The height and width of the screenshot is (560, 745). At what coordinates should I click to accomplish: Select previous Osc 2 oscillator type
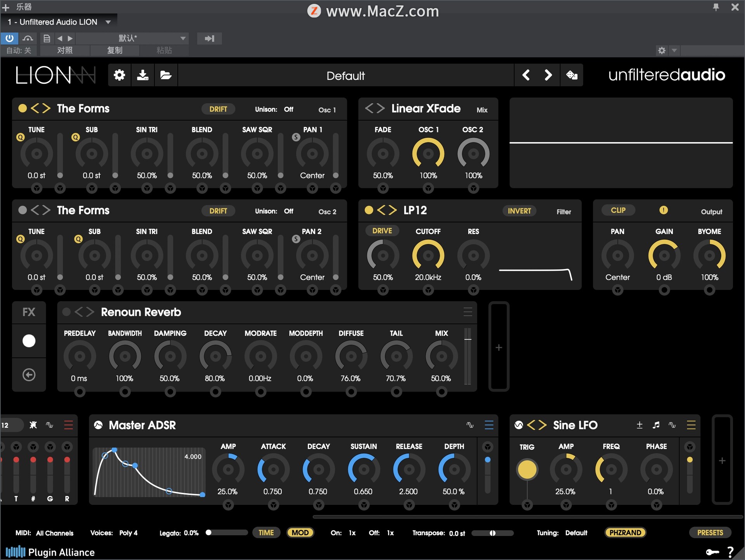tap(35, 210)
